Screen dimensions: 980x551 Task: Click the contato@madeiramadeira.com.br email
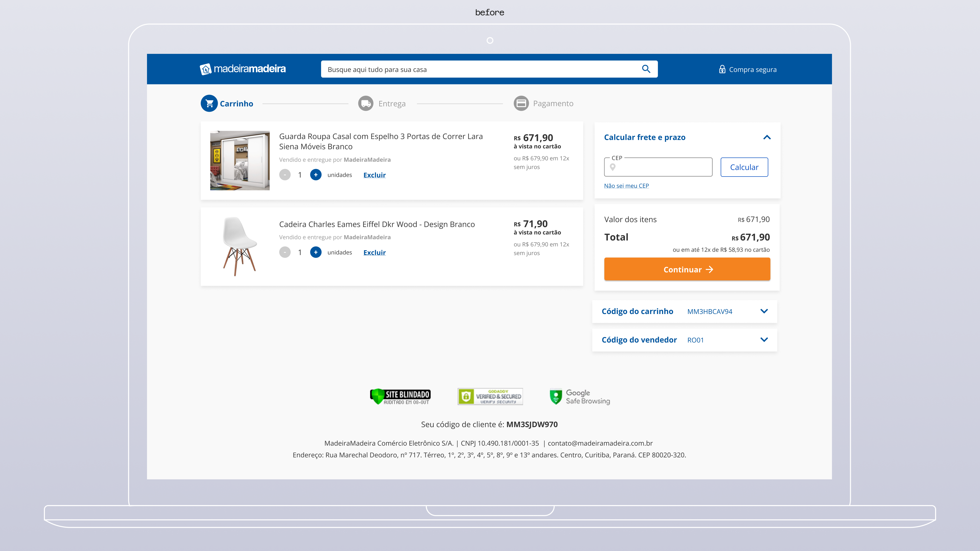coord(600,443)
